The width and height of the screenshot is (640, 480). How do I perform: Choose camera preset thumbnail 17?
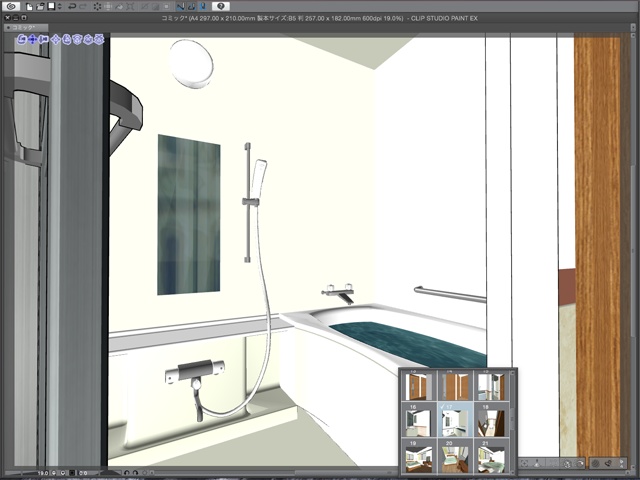[455, 420]
